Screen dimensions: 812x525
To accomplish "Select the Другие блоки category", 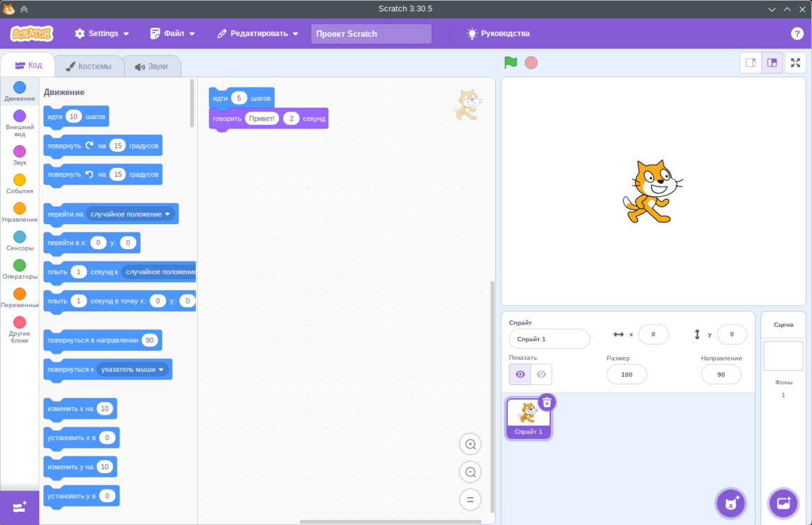I will [19, 329].
